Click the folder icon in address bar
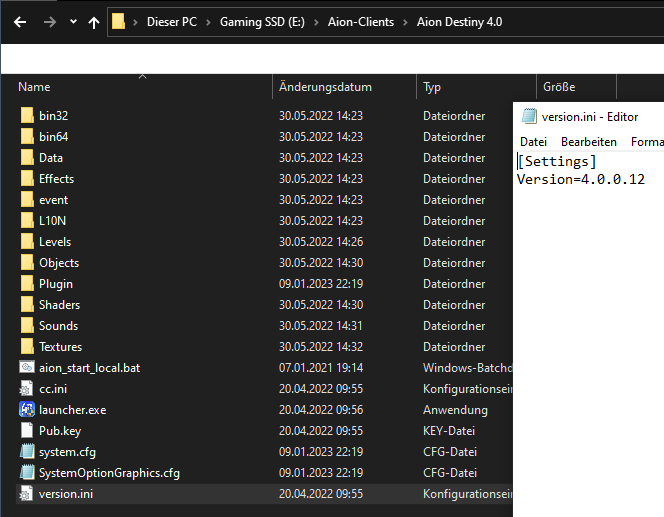This screenshot has width=664, height=517. (x=119, y=21)
